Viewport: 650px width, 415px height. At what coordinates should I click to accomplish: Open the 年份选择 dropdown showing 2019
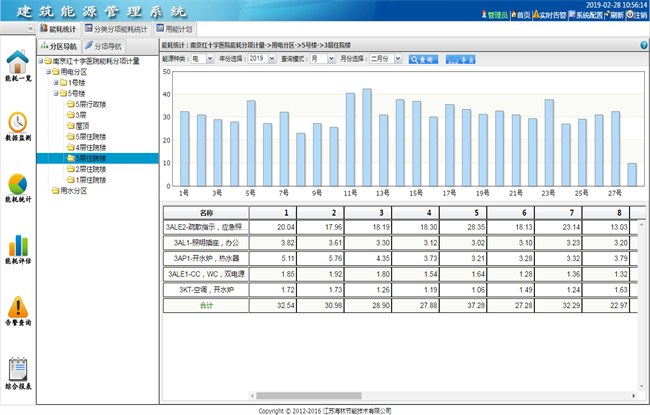(x=262, y=59)
